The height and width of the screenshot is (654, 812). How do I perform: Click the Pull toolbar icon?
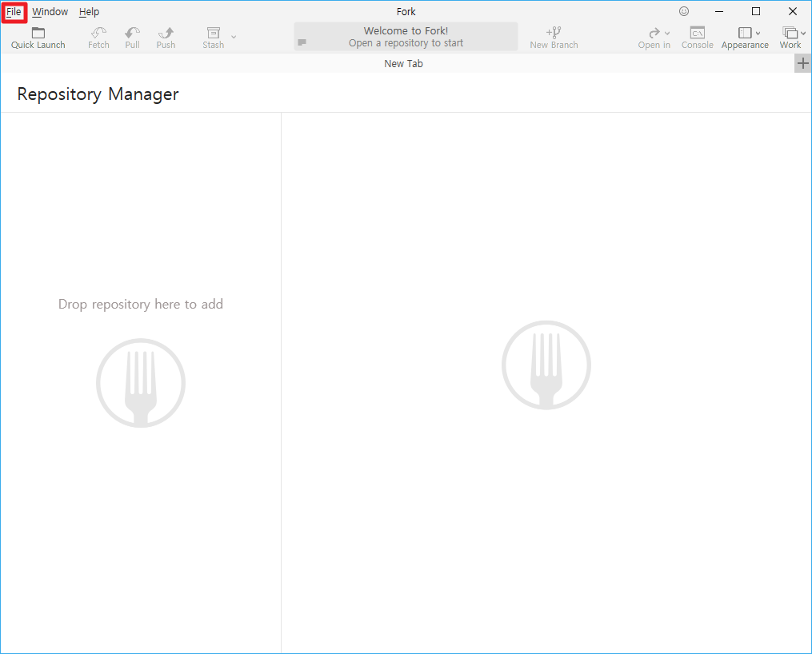pyautogui.click(x=132, y=33)
